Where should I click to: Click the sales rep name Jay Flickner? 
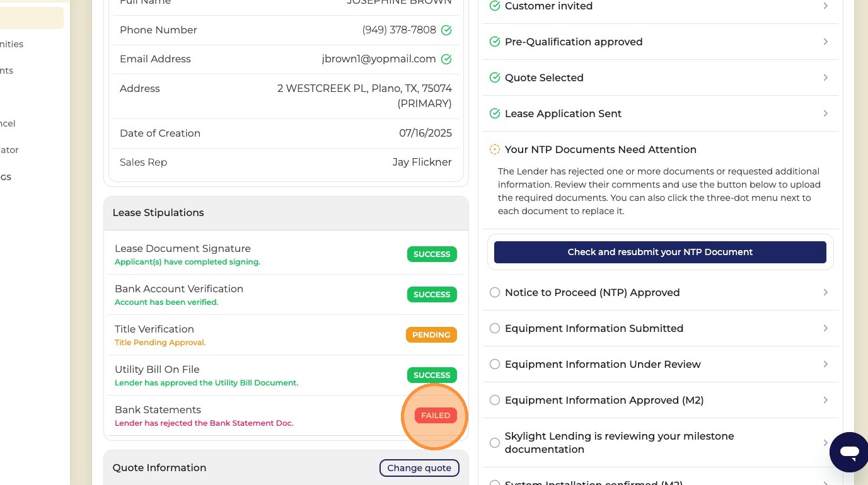pyautogui.click(x=422, y=163)
